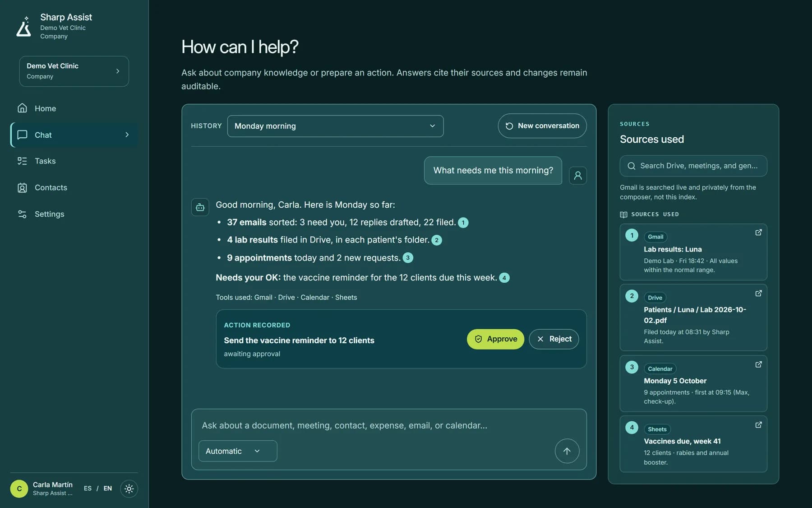Click the Chat speech bubble icon
812x508 pixels.
[22, 135]
